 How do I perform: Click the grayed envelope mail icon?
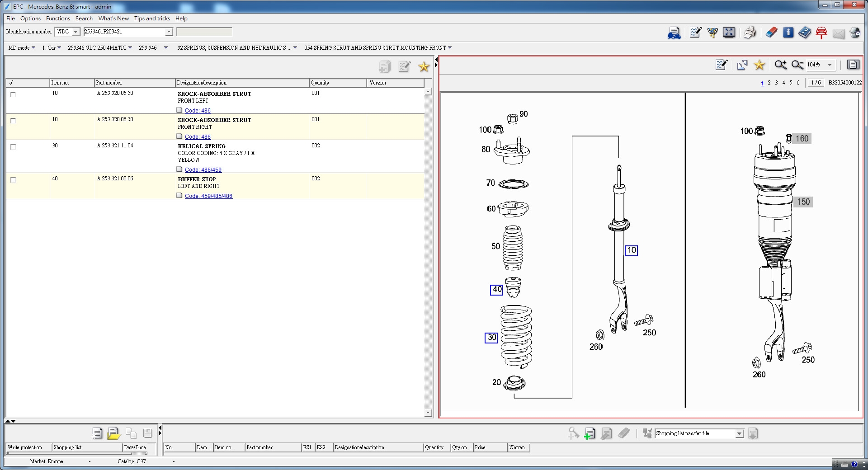[x=839, y=33]
